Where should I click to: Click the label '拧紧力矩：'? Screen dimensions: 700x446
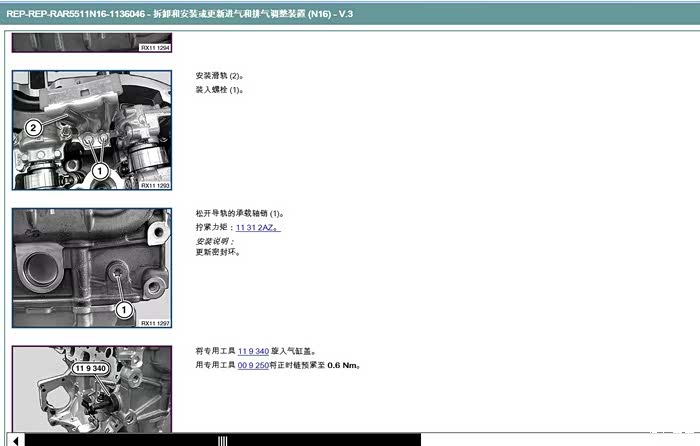click(x=215, y=228)
